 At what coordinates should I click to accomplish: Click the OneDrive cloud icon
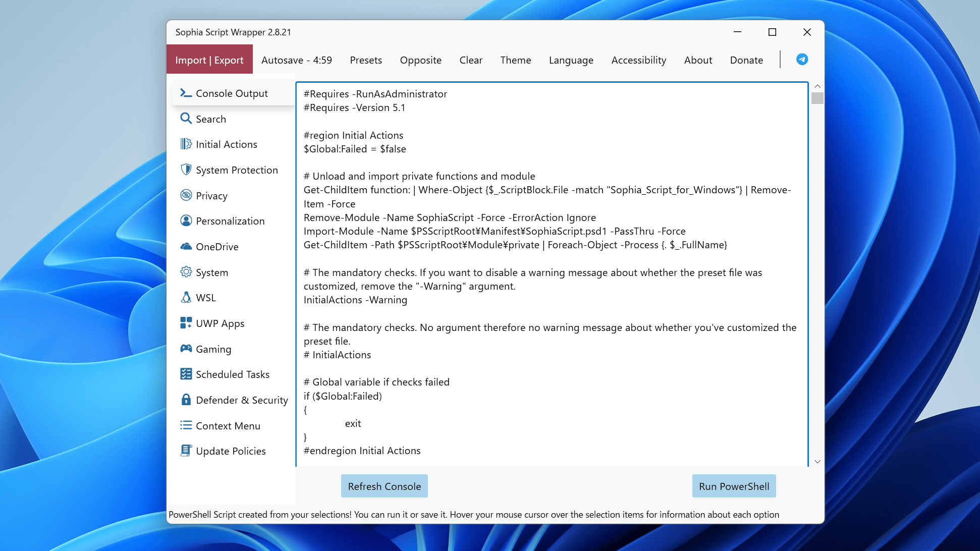[186, 246]
